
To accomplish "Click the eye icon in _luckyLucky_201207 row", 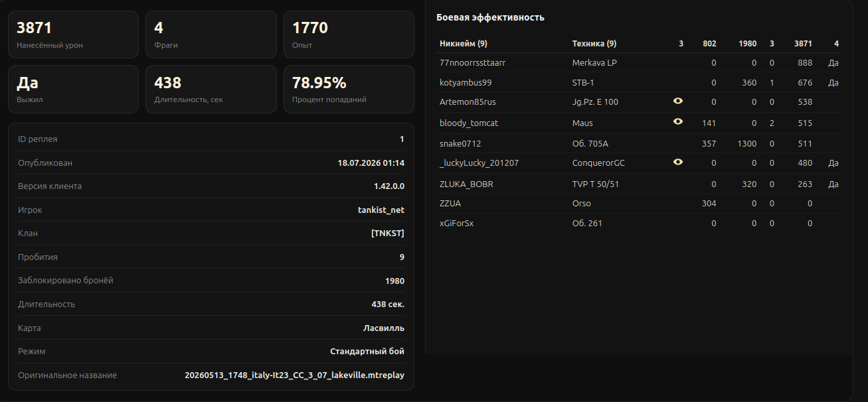I will 678,162.
